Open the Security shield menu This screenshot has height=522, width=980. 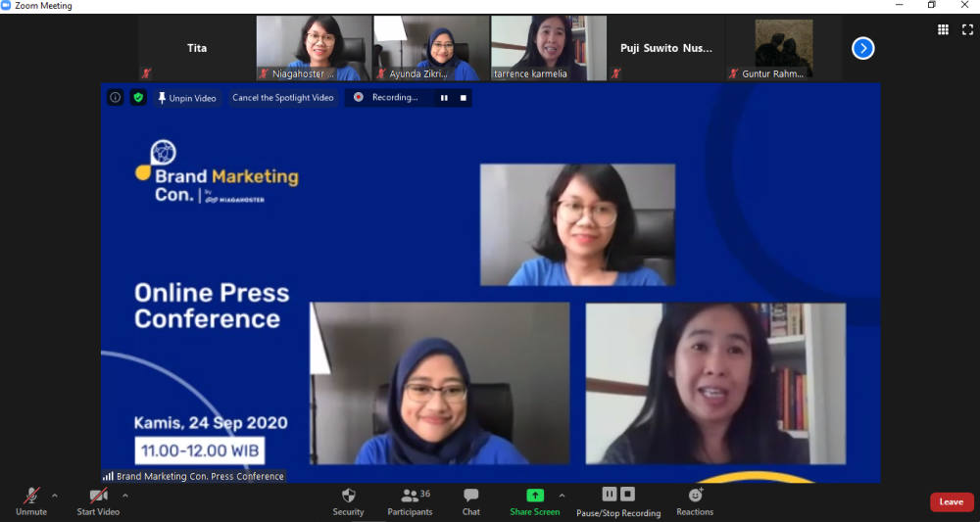[348, 502]
